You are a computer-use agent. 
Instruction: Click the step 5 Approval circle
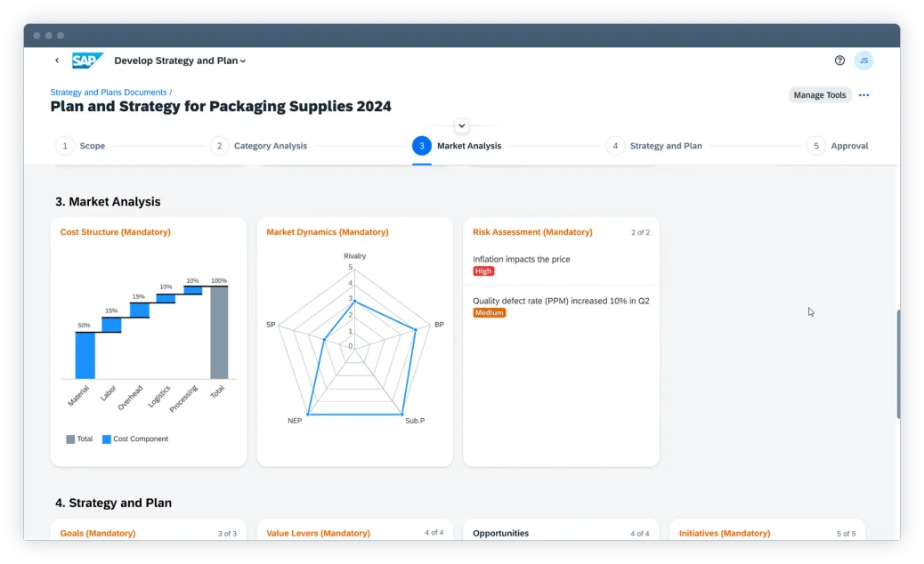tap(815, 146)
